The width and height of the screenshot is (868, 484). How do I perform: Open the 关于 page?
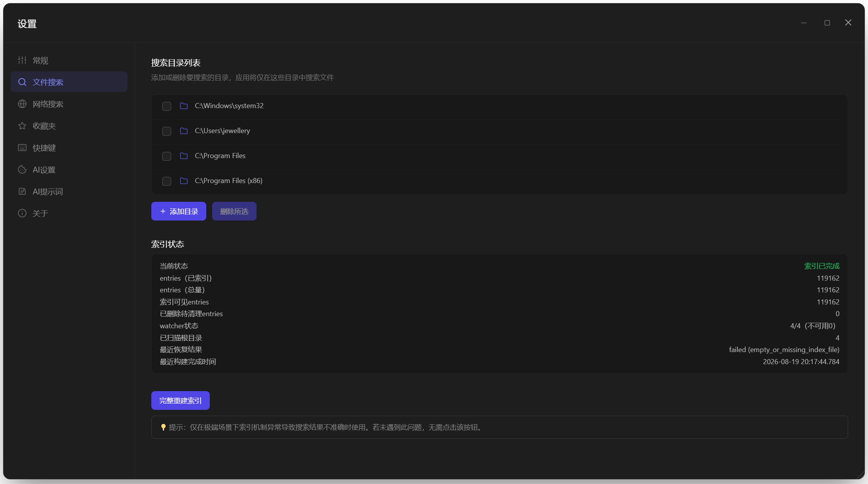coord(69,213)
